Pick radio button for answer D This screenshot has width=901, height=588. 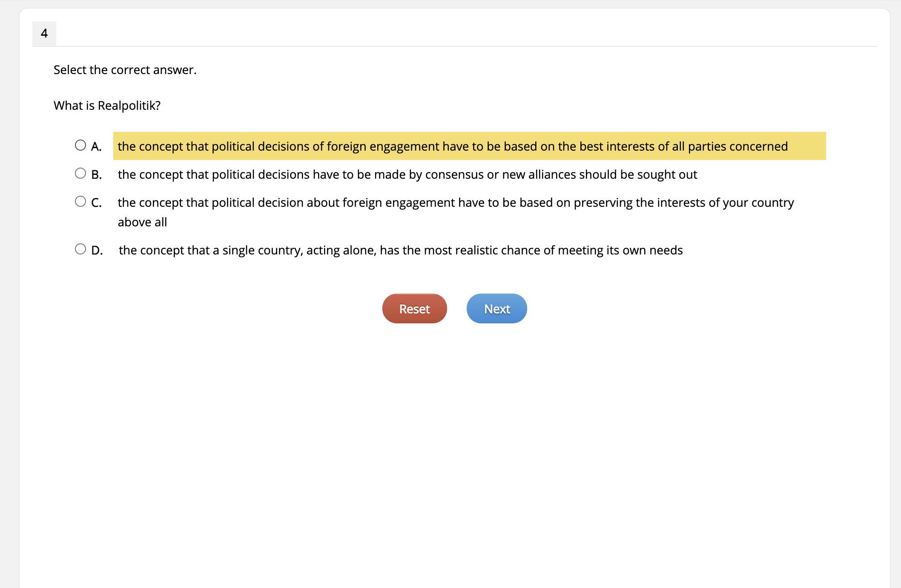point(80,249)
